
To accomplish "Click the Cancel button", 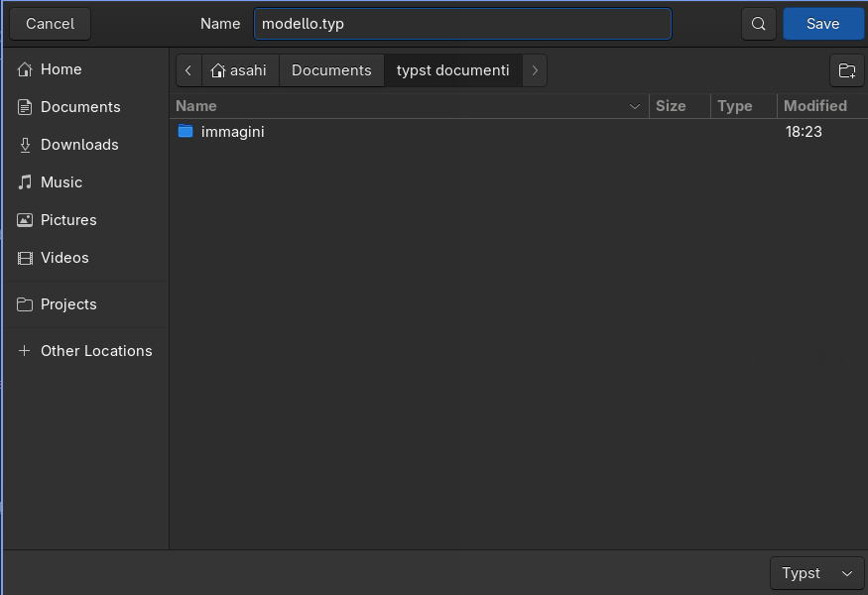I will [50, 24].
